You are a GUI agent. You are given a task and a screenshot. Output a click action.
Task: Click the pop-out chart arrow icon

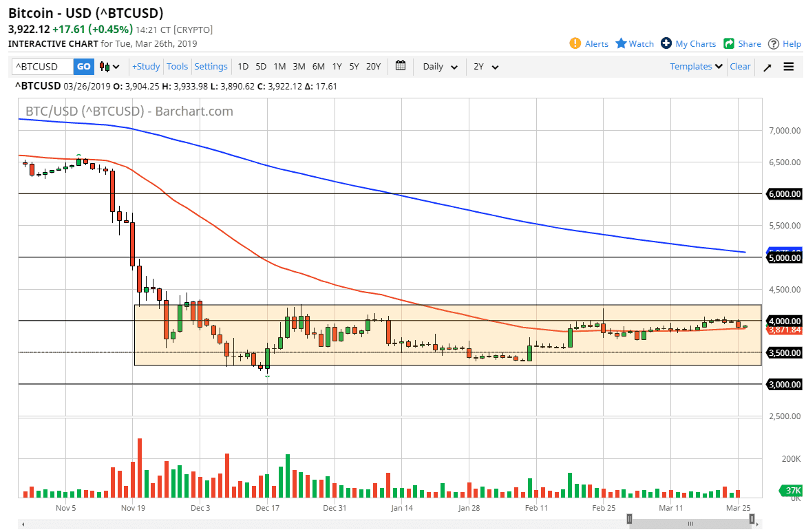click(767, 67)
